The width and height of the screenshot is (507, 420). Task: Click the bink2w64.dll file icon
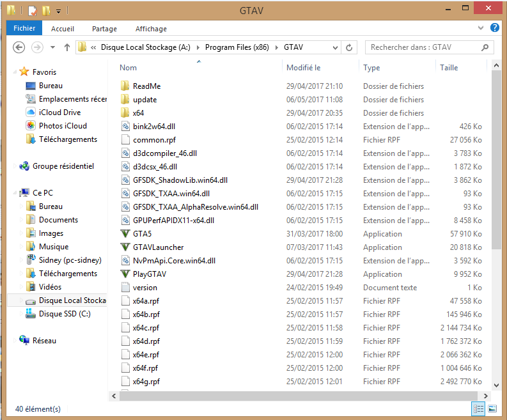point(125,126)
